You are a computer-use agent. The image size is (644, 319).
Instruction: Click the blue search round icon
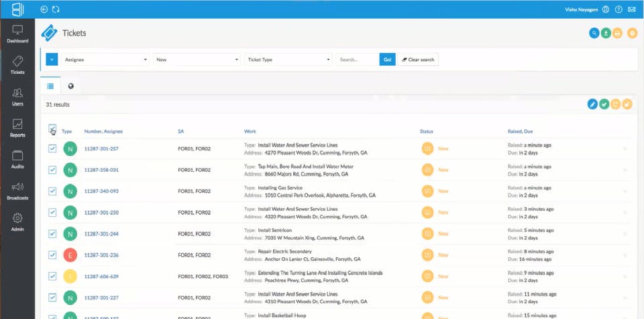[x=594, y=33]
